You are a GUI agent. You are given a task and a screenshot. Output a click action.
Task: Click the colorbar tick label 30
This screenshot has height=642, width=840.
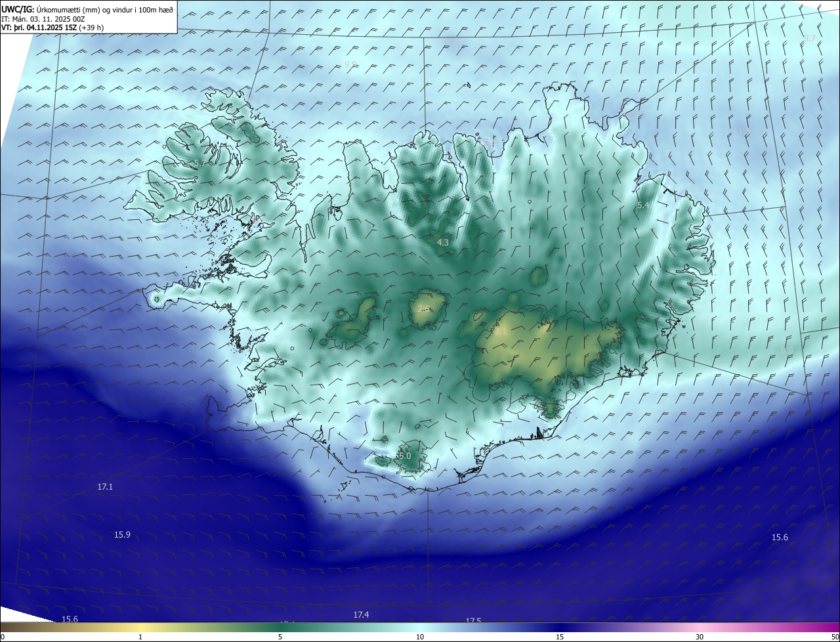click(700, 637)
